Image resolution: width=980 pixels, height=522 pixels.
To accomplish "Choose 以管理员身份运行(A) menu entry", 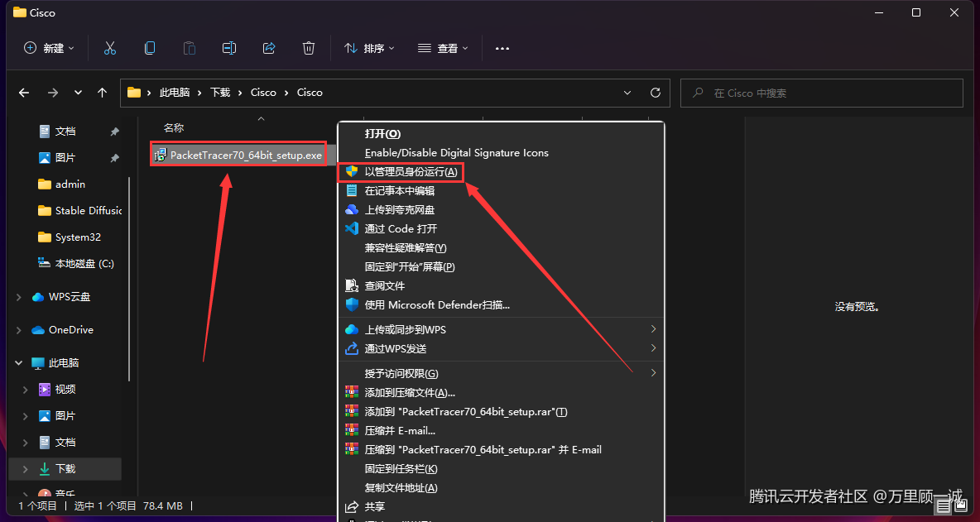I will (411, 172).
